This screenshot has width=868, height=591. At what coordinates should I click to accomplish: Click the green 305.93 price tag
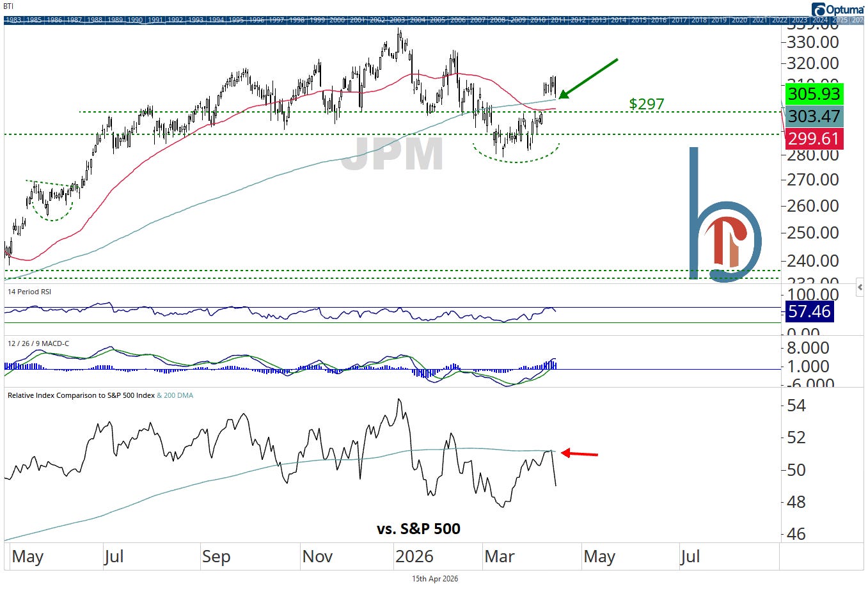pos(814,94)
